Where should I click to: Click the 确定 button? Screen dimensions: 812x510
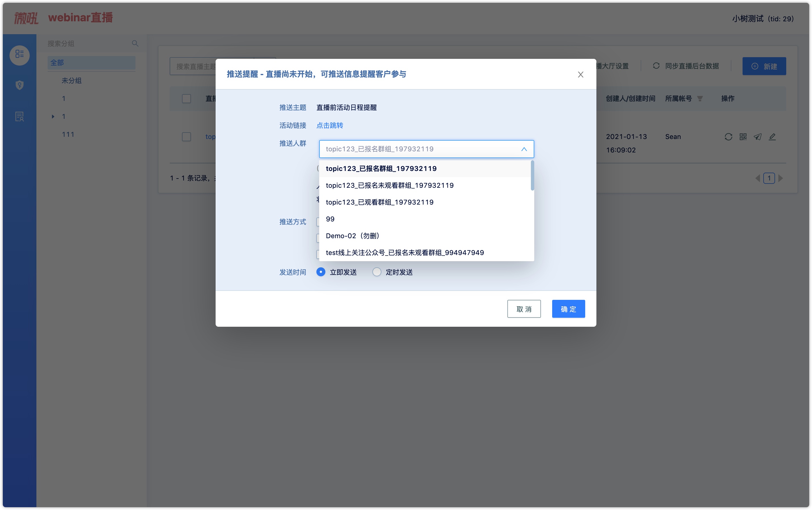pyautogui.click(x=568, y=309)
